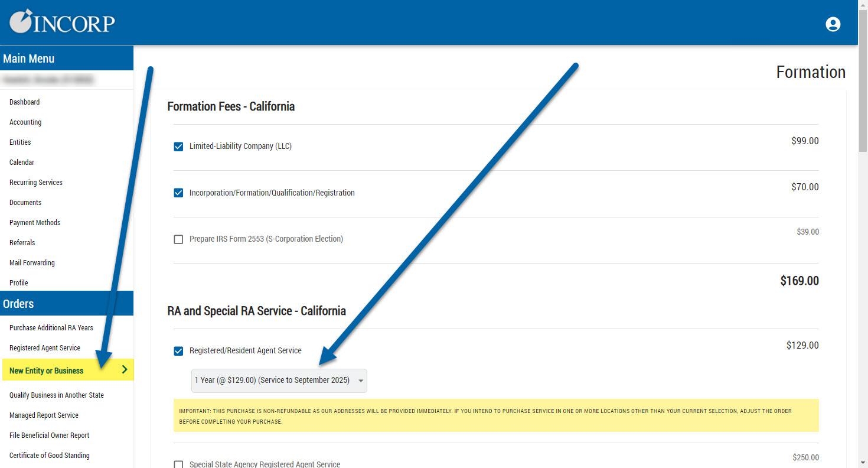The height and width of the screenshot is (468, 868).
Task: Click the Formation page title
Action: pos(811,72)
